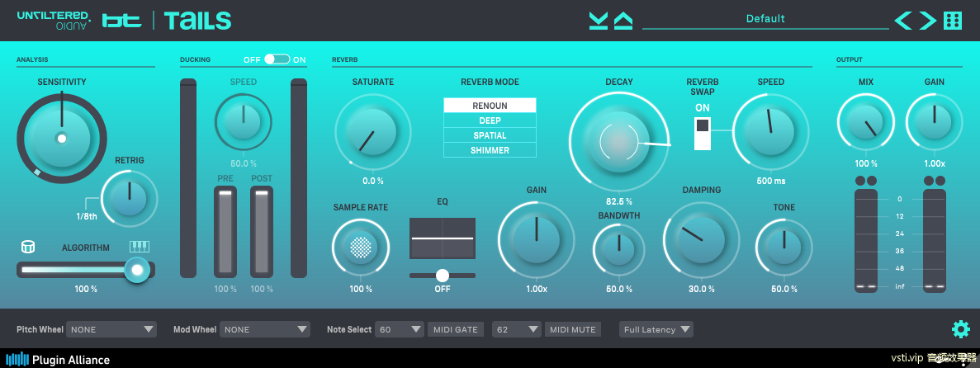This screenshot has height=368, width=980.
Task: Click the Sample Rate knob
Action: pyautogui.click(x=361, y=248)
